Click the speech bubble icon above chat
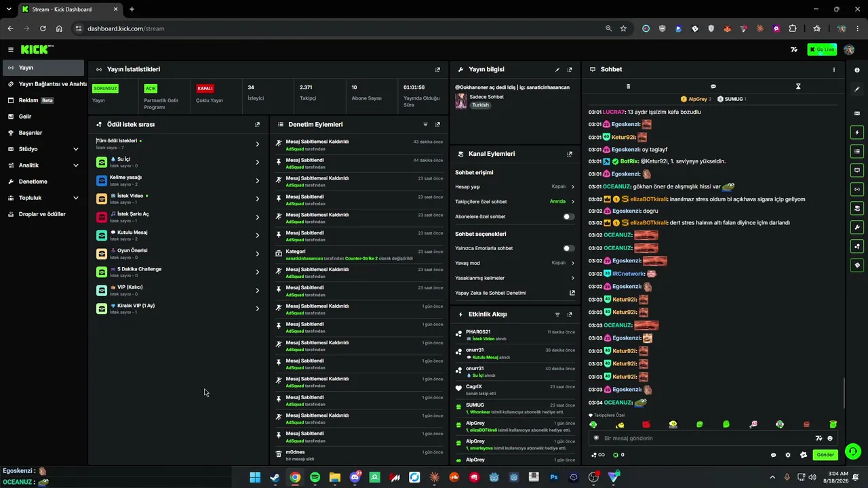 [x=713, y=87]
